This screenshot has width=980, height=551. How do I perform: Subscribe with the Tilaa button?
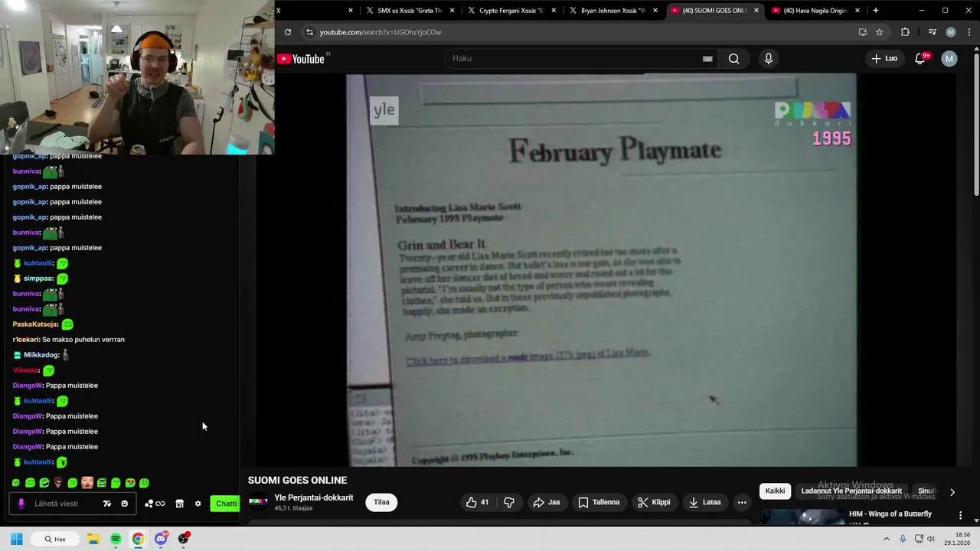381,503
